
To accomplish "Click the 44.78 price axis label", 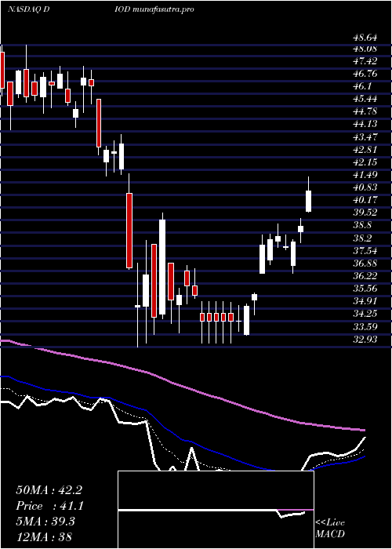I will tap(365, 111).
